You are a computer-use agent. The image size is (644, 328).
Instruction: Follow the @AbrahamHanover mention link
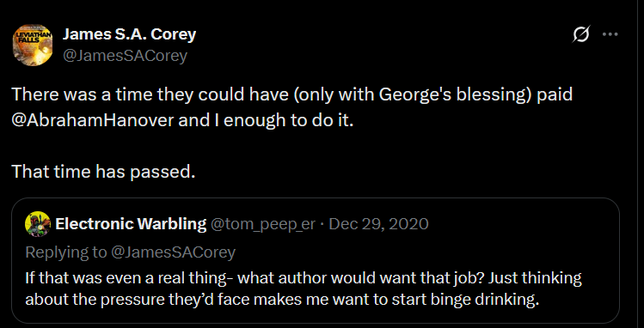93,121
